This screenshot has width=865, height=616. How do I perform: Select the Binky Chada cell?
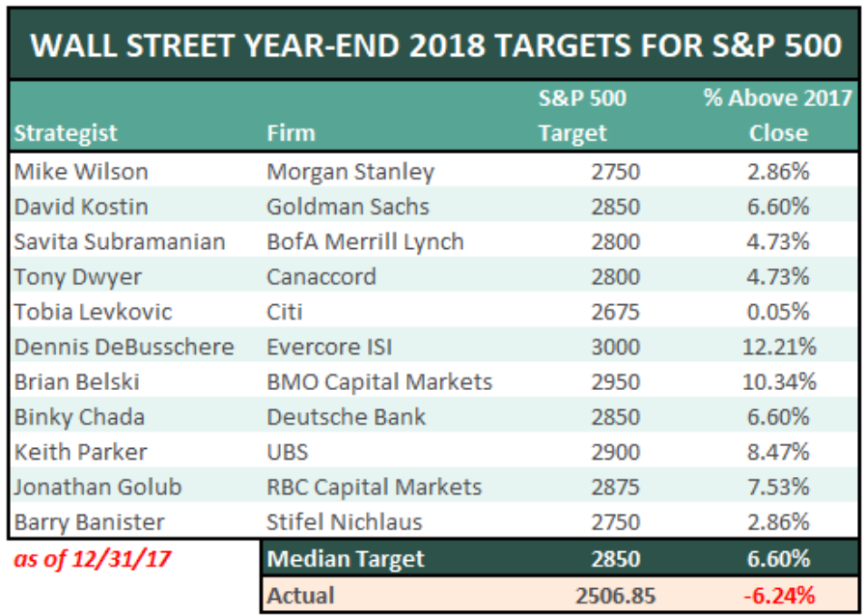pos(79,418)
